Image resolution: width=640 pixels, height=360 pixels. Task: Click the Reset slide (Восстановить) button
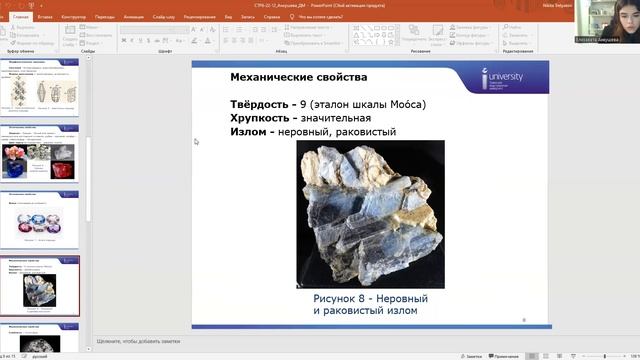[x=96, y=35]
